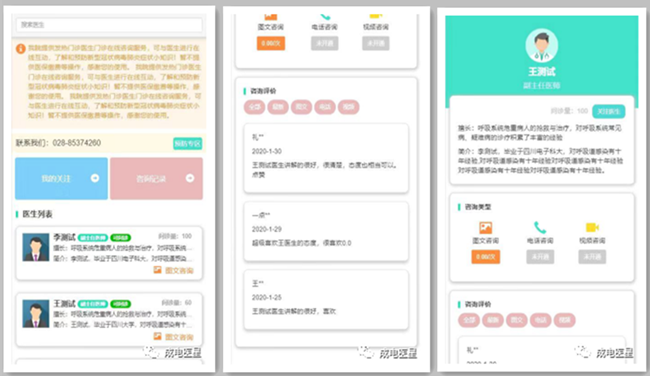Click the orange info icon in the notice banner
Screen dimensions: 650x376
pos(20,49)
